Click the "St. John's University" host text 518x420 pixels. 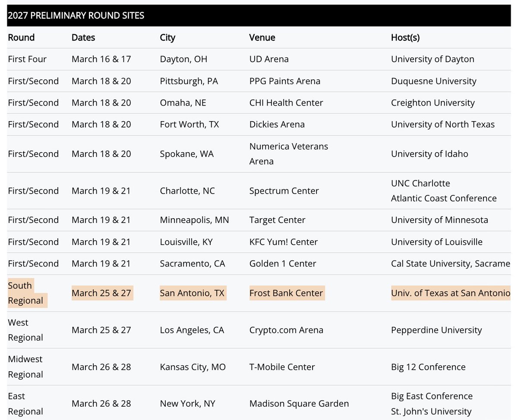click(x=431, y=411)
